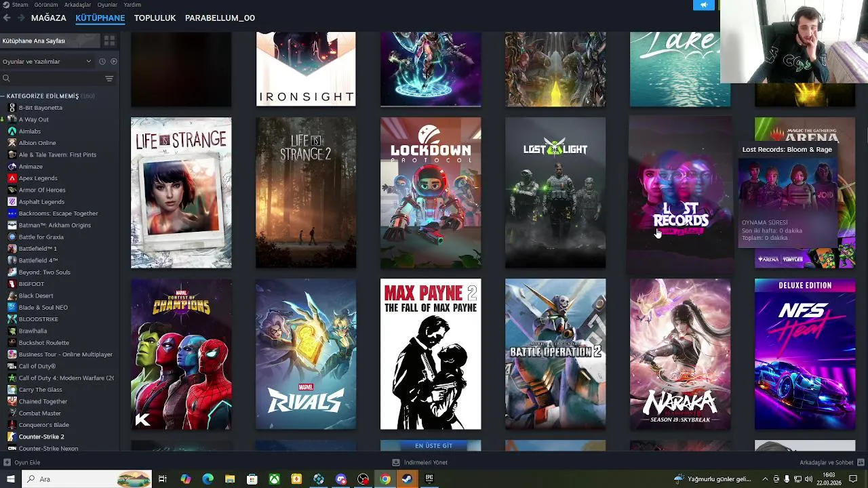Switch to the TOPLULUK tab
Screen dimensions: 868x488
[155, 18]
